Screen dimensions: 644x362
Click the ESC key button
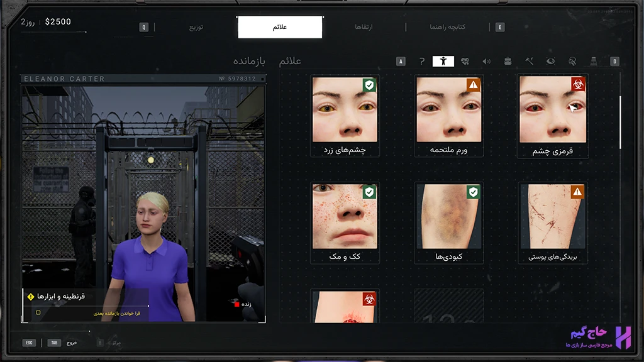click(x=29, y=343)
